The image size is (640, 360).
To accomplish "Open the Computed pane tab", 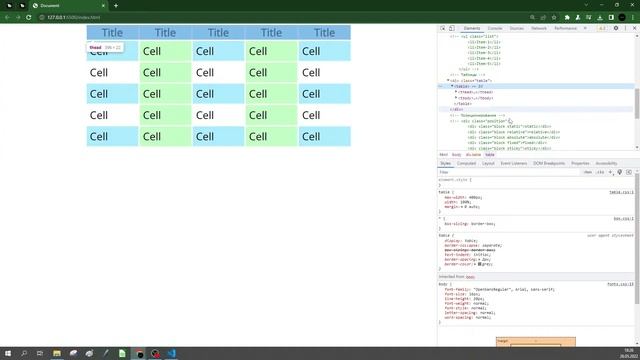I will click(x=467, y=163).
